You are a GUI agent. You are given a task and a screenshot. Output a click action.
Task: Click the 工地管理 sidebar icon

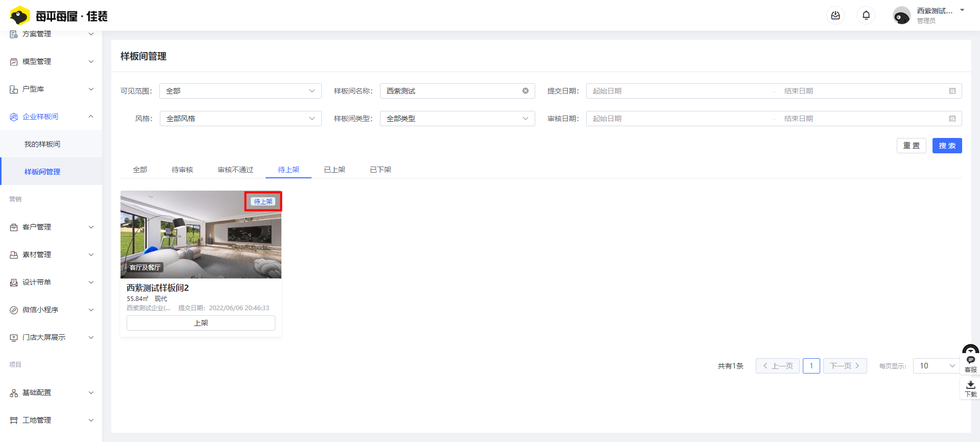(14, 421)
